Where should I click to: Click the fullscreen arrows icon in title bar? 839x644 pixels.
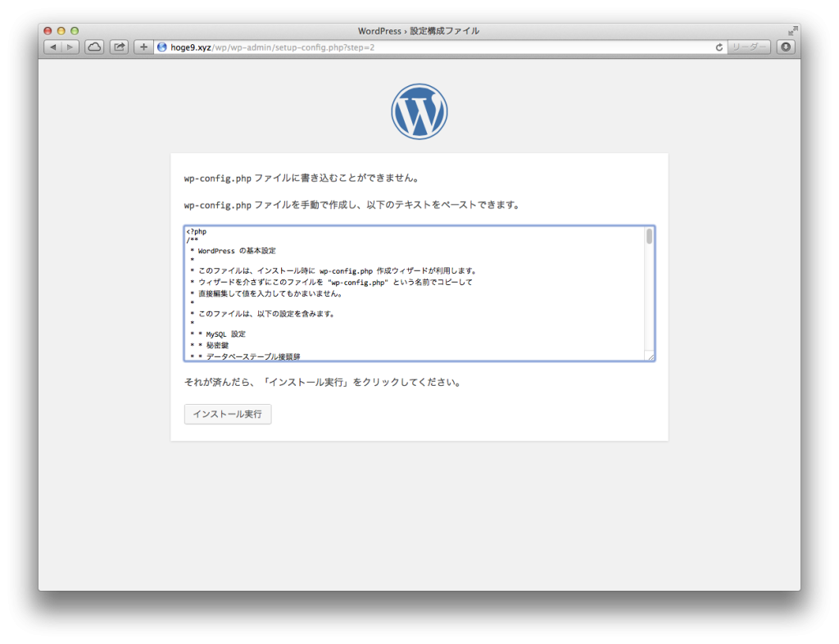click(792, 30)
